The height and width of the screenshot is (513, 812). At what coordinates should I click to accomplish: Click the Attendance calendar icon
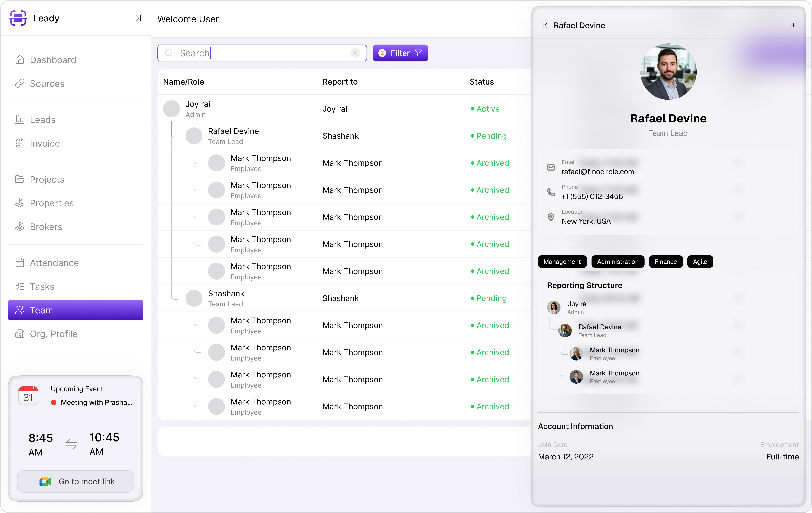pos(20,263)
